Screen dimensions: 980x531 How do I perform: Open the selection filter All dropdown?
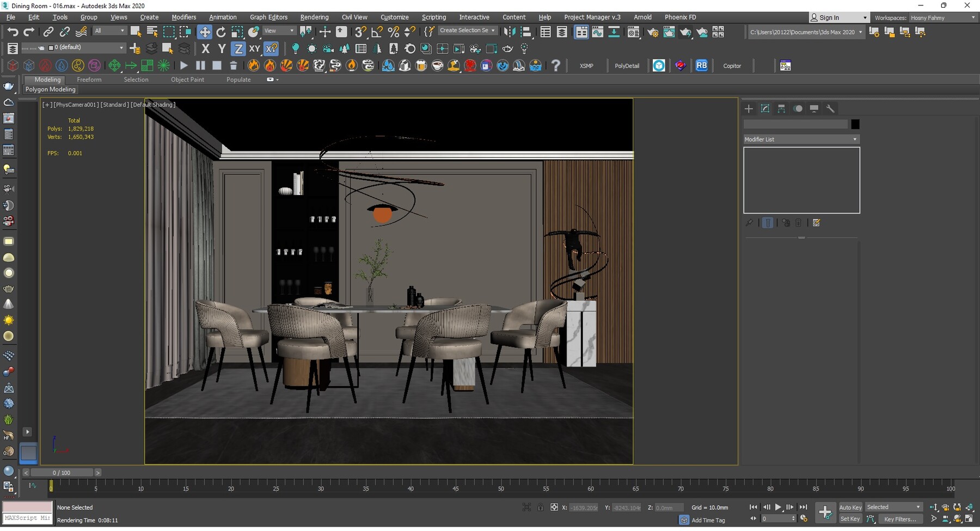(x=109, y=30)
